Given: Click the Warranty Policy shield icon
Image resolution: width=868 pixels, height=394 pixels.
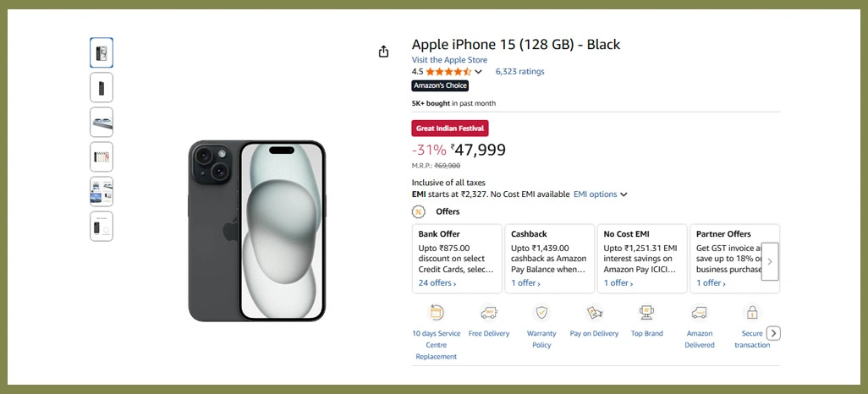Looking at the screenshot, I should (541, 313).
